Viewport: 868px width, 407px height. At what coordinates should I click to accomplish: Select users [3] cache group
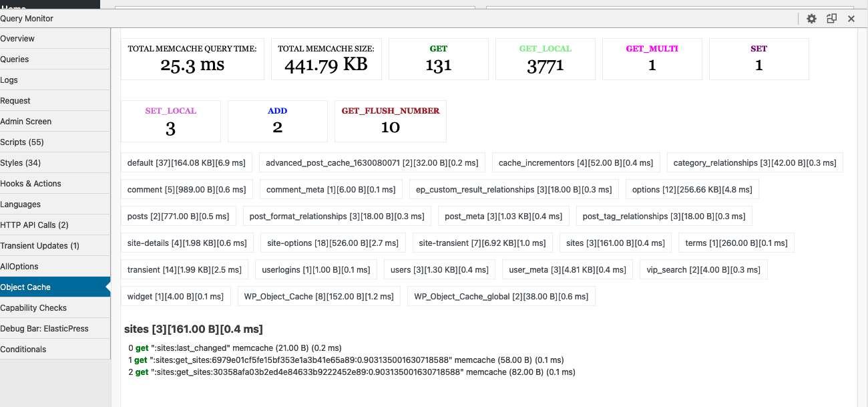click(439, 269)
